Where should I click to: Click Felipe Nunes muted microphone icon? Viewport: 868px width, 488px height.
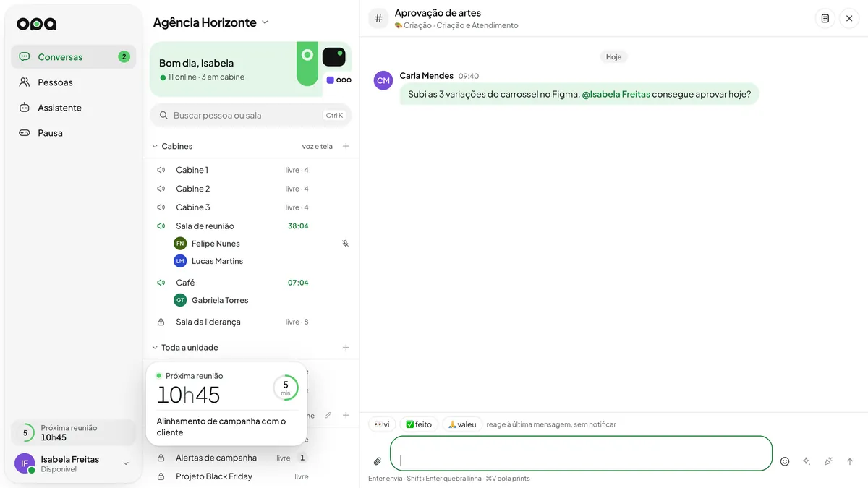point(345,244)
